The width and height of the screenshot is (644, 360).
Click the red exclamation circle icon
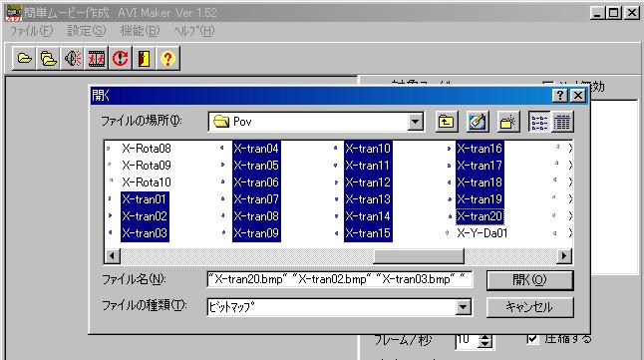click(120, 59)
